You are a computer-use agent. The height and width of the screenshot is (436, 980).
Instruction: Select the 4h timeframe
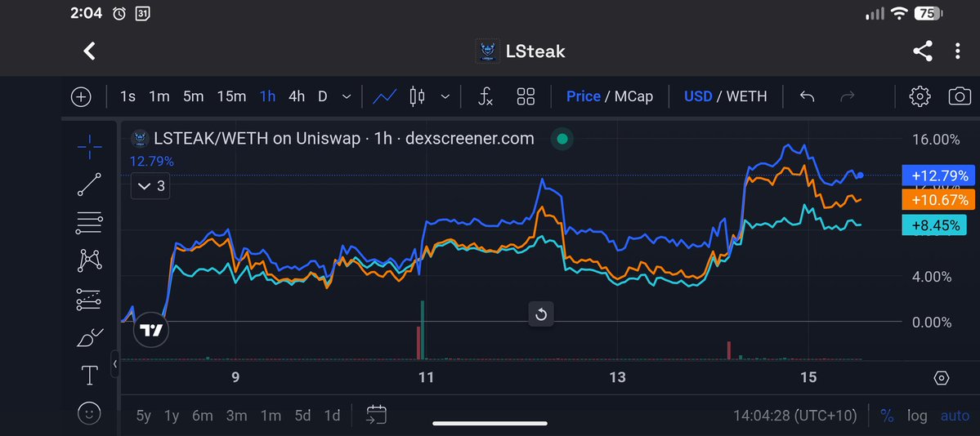coord(296,97)
